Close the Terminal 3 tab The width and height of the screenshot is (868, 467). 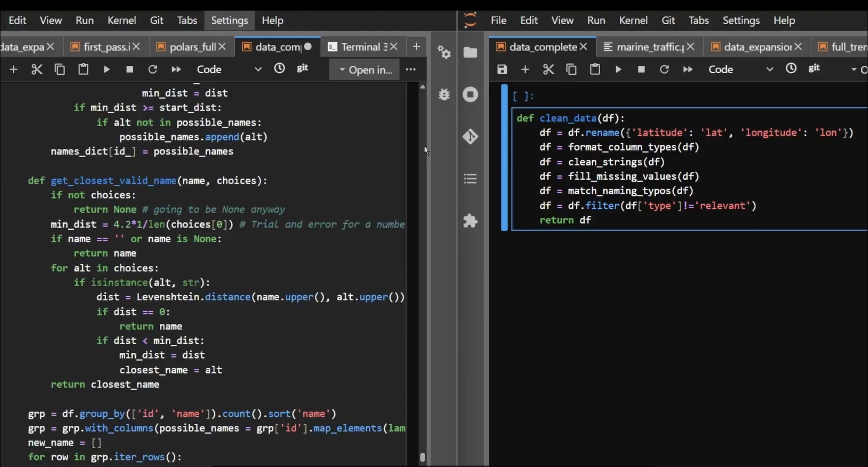(x=393, y=47)
